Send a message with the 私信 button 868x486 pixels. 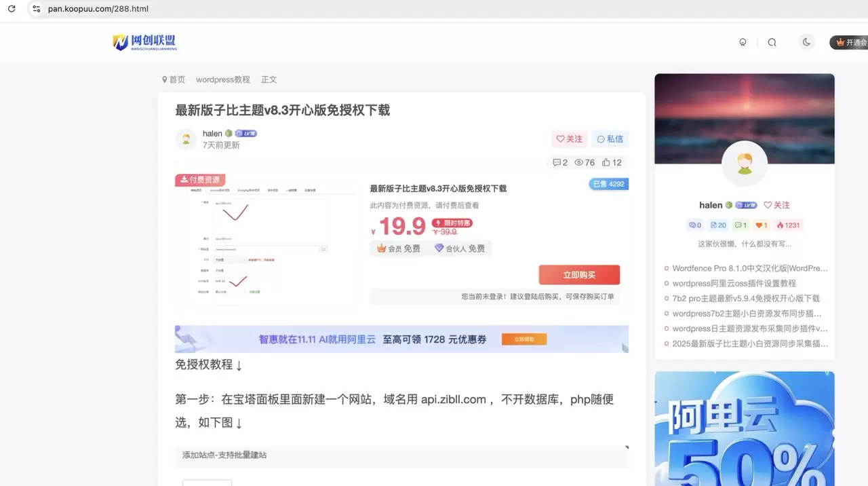point(610,138)
